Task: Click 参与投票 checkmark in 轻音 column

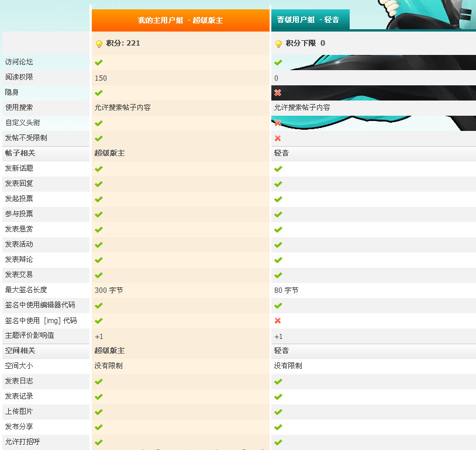Action: 278,214
